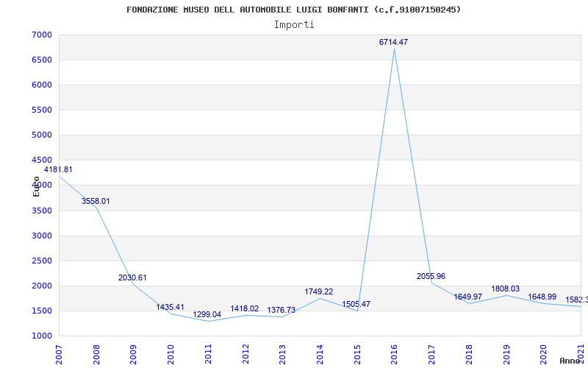Click the 1376.73 data label
The height and width of the screenshot is (368, 588).
point(282,310)
